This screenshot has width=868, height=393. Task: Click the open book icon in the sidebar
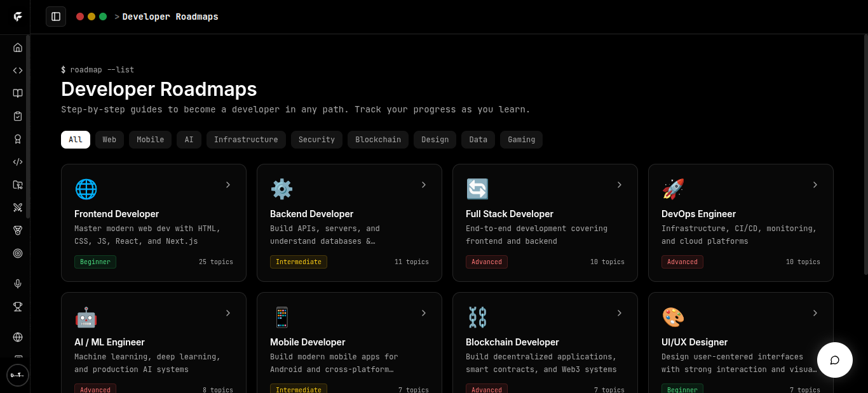(x=17, y=93)
